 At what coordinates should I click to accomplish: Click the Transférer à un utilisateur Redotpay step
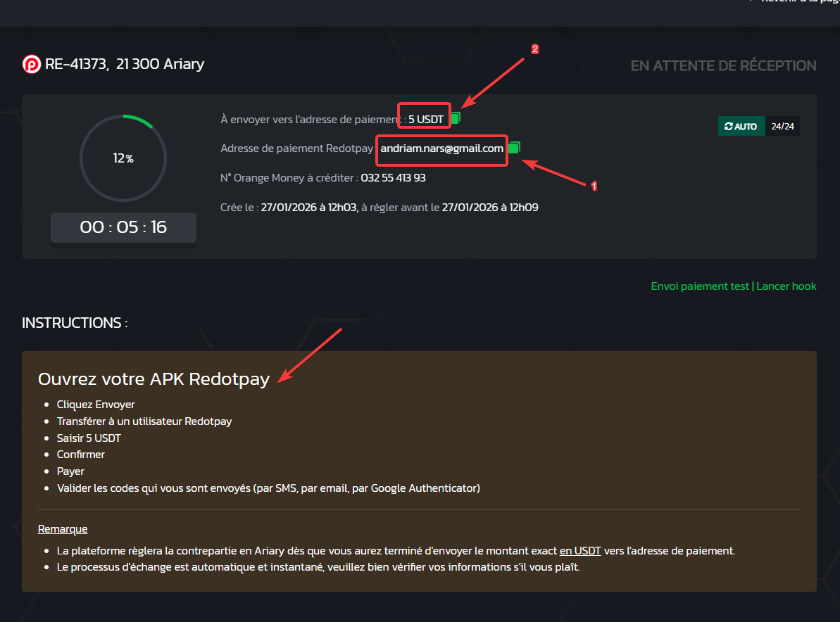144,421
